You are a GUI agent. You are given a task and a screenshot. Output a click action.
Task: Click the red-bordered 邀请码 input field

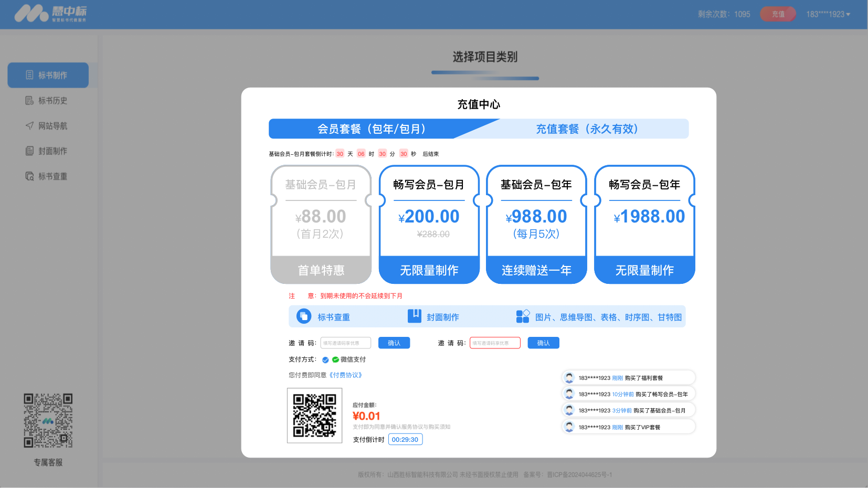494,343
